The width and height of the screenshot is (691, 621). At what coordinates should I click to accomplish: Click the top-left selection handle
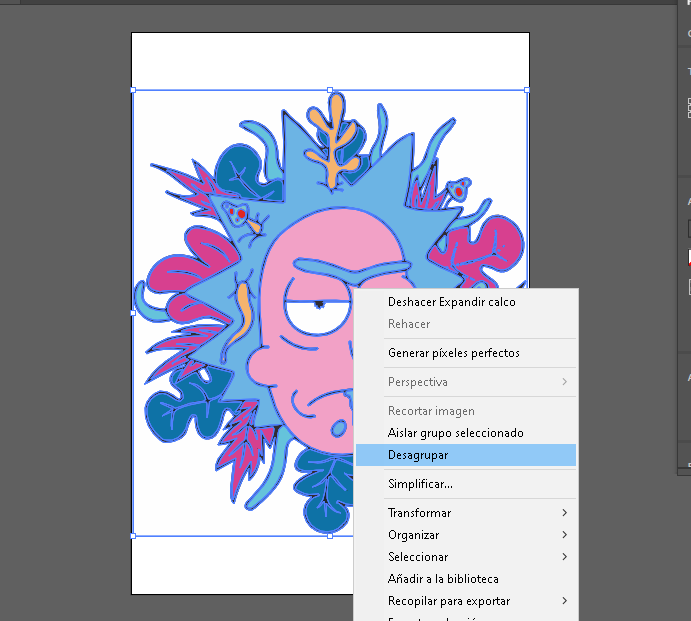134,90
